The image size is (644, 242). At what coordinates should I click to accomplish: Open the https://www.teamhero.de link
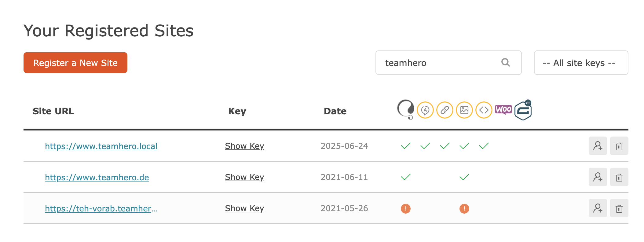point(97,177)
